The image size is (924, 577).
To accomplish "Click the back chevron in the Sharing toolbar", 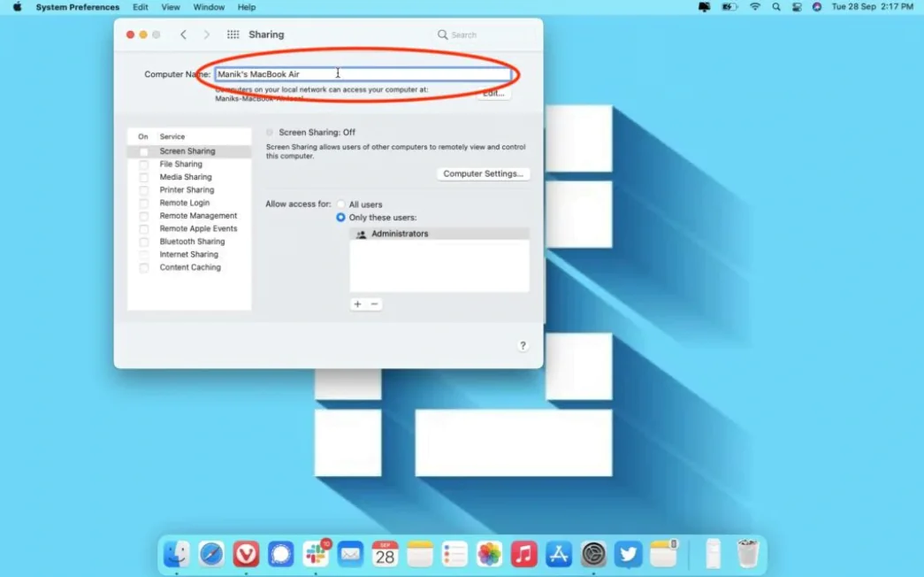I will [183, 34].
